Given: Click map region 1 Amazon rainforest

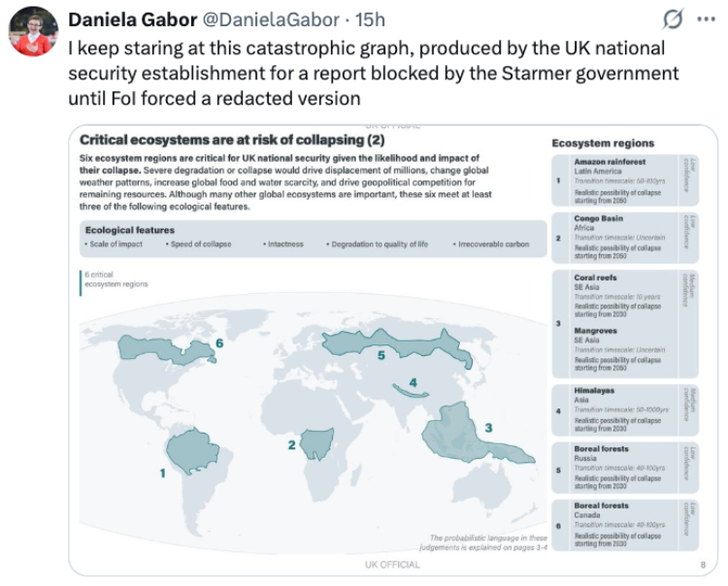Looking at the screenshot, I should (192, 451).
